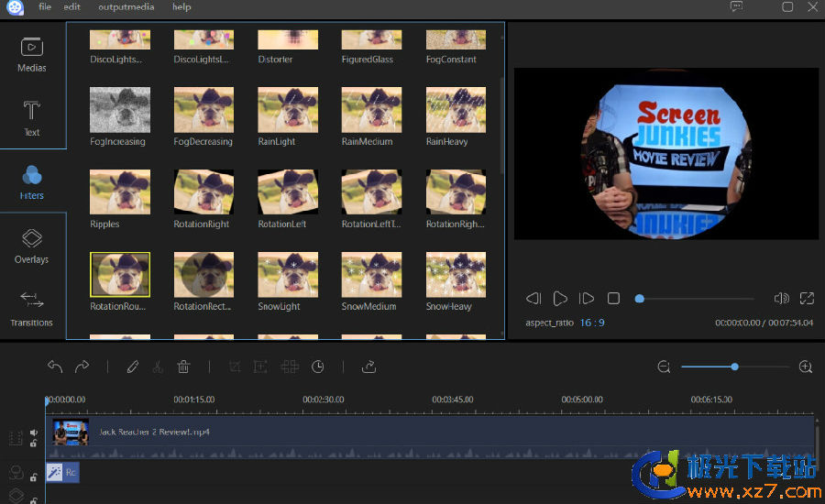The height and width of the screenshot is (504, 825).
Task: Click the application logo icon
Action: (x=15, y=7)
